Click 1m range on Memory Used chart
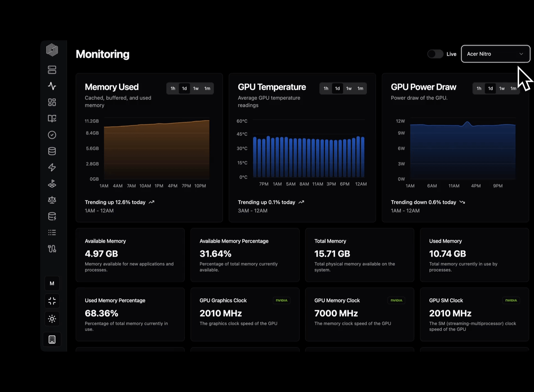534x392 pixels. tap(207, 88)
